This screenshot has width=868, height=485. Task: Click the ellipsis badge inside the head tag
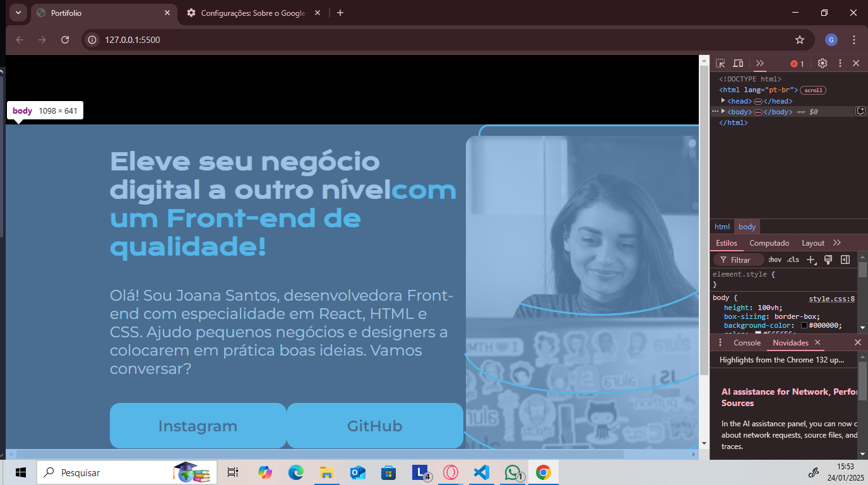pyautogui.click(x=758, y=101)
